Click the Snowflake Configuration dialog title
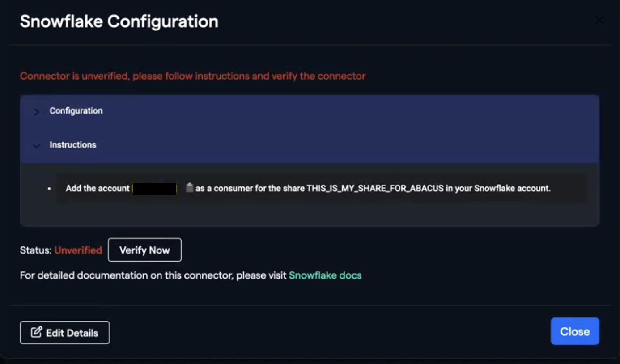This screenshot has width=620, height=364. coord(119,21)
